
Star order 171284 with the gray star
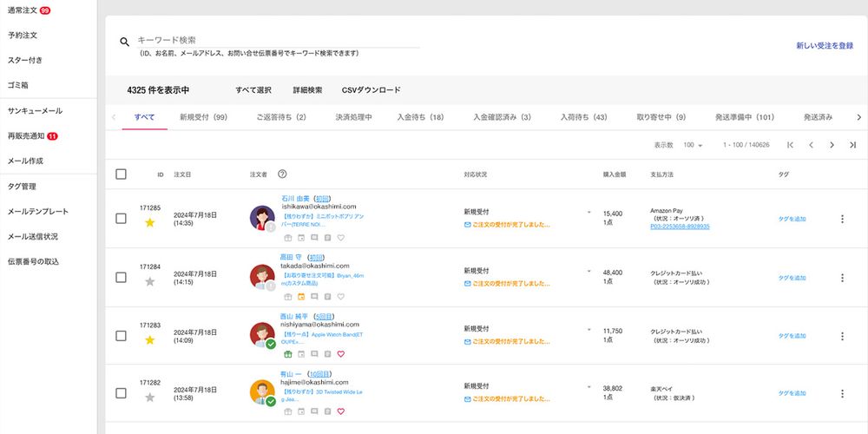pos(149,281)
